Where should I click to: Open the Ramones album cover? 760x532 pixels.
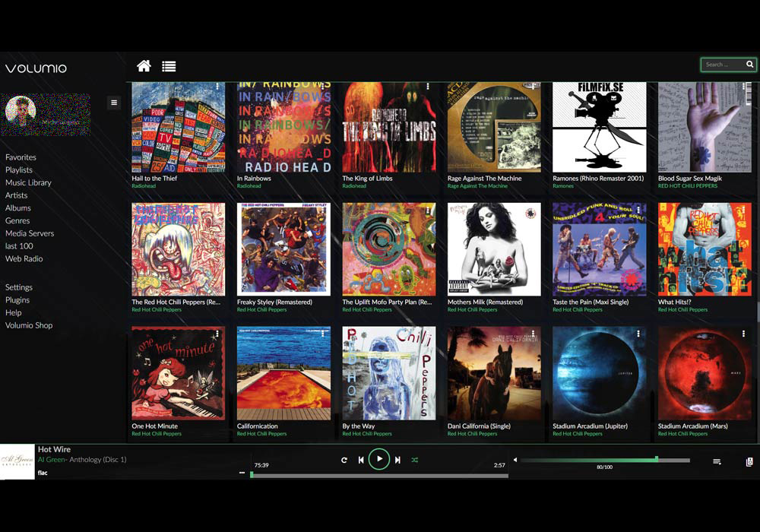(600, 127)
